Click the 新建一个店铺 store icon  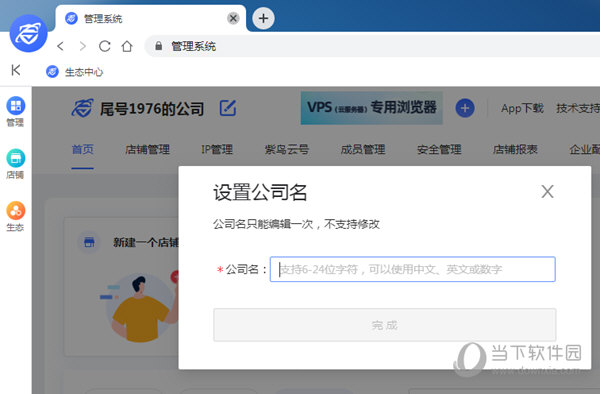(89, 242)
